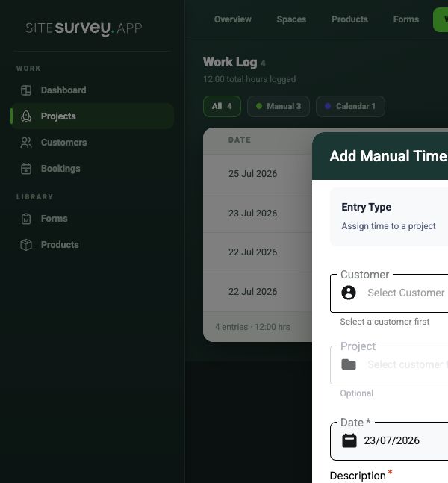Click the calendar icon in the Date field
Viewport: 448px width, 483px height.
349,440
